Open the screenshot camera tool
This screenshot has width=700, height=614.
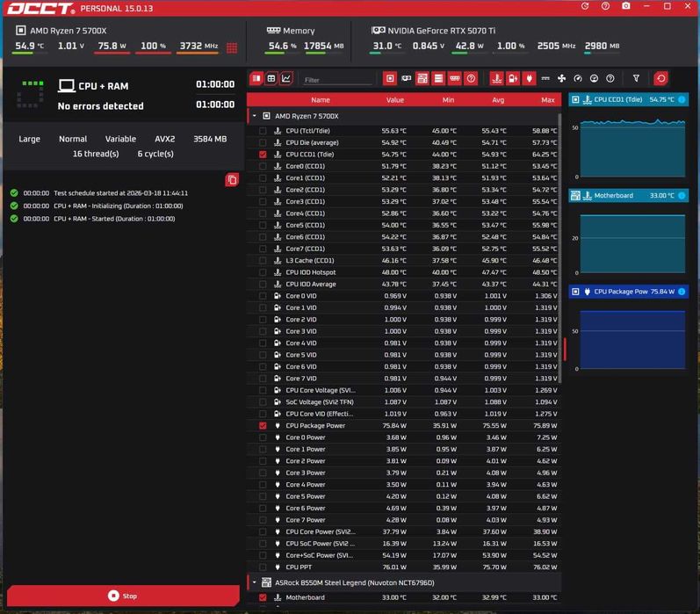pos(626,6)
